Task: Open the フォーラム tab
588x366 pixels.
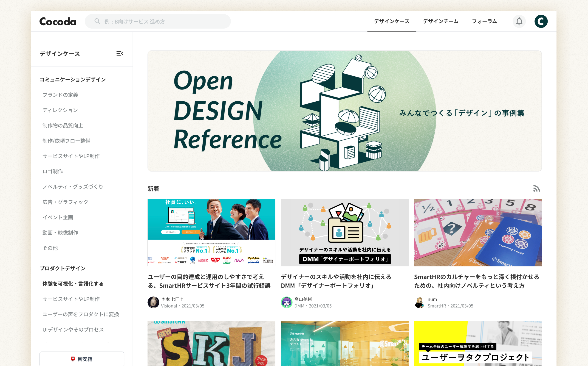Action: [484, 21]
